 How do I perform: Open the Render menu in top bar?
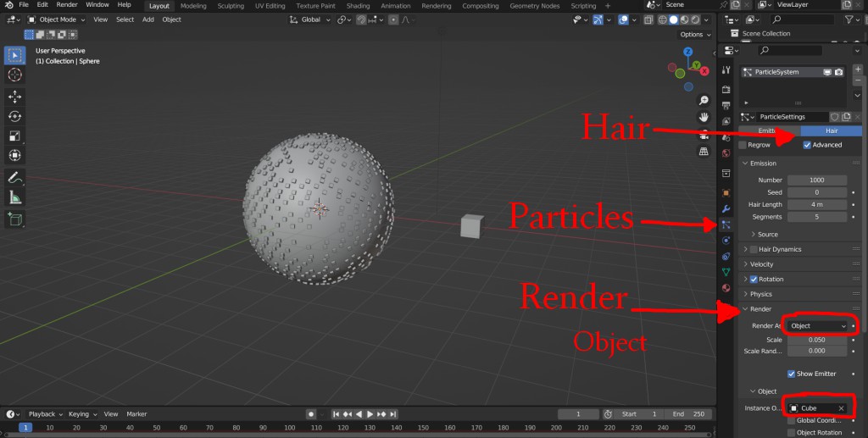point(67,5)
